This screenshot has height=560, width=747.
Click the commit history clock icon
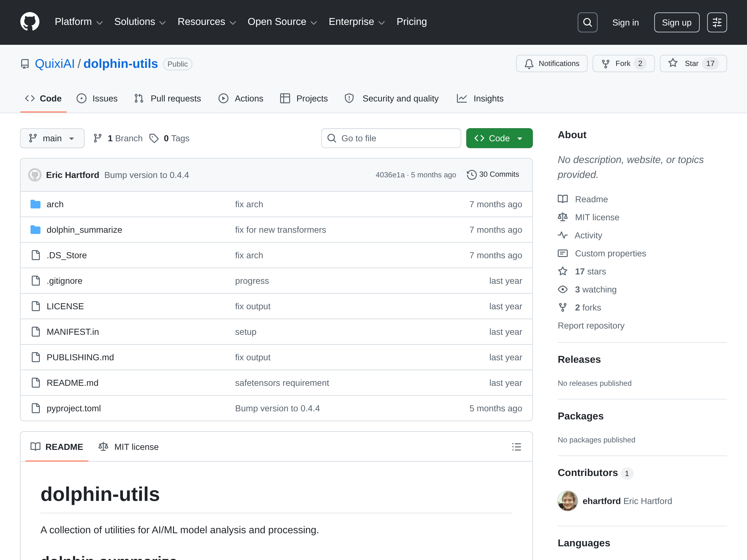click(x=472, y=175)
